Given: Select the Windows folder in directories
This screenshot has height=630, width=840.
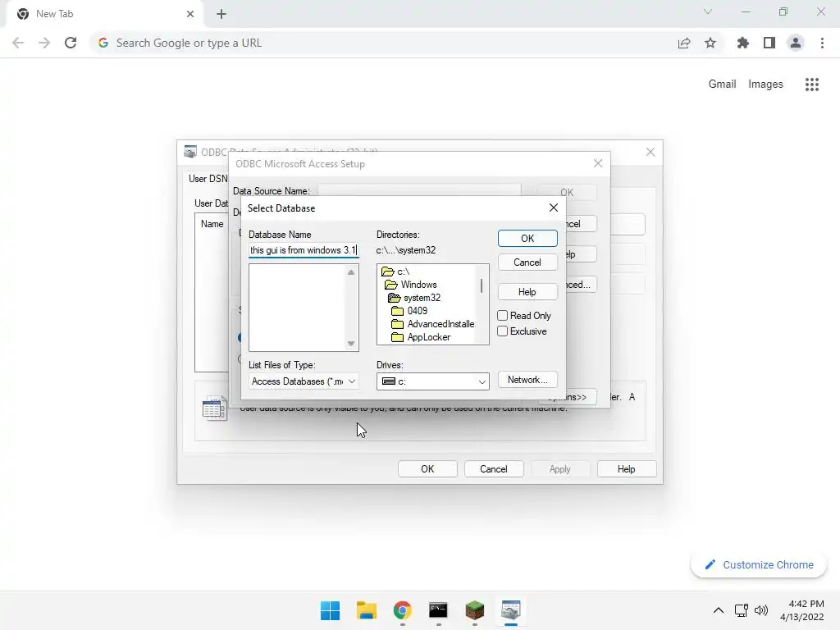Looking at the screenshot, I should coord(411,285).
